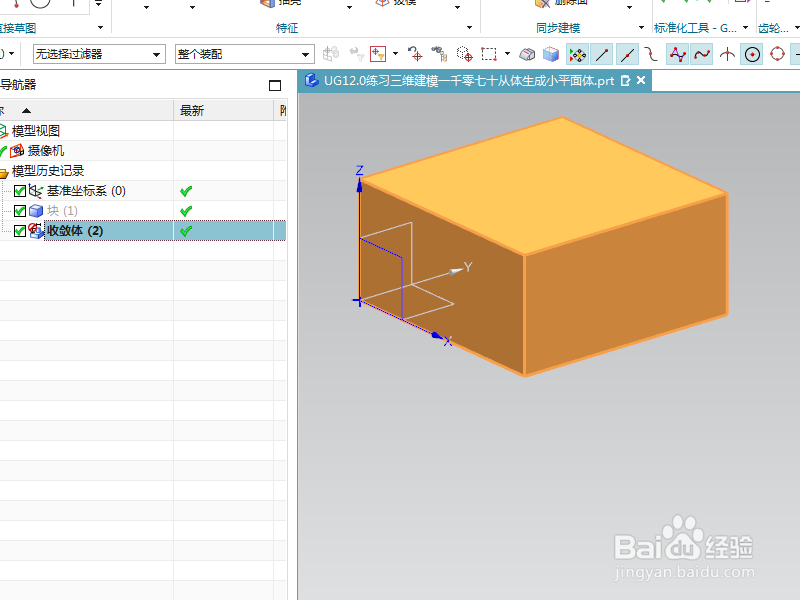Click the green check status for 基准坐标系 (0)
800x600 pixels.
click(186, 191)
